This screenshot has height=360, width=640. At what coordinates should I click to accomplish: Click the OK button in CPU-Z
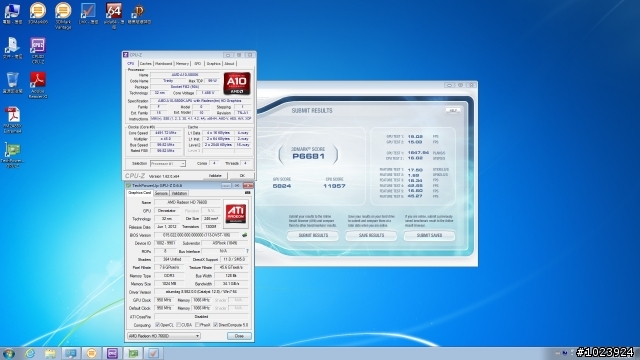(242, 176)
